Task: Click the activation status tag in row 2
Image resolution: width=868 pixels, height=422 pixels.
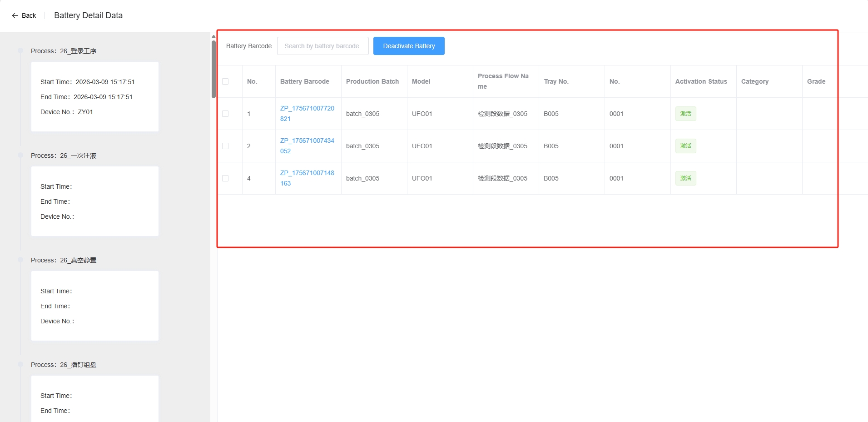Action: pos(685,146)
